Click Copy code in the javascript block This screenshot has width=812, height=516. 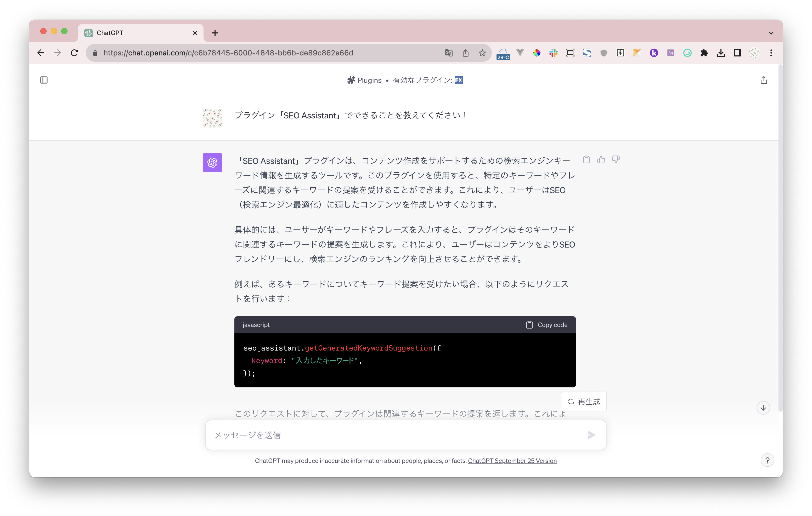(x=547, y=325)
